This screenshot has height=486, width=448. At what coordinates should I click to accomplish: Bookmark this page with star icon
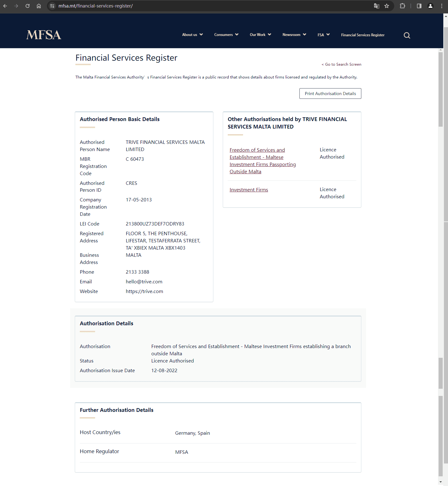(387, 6)
